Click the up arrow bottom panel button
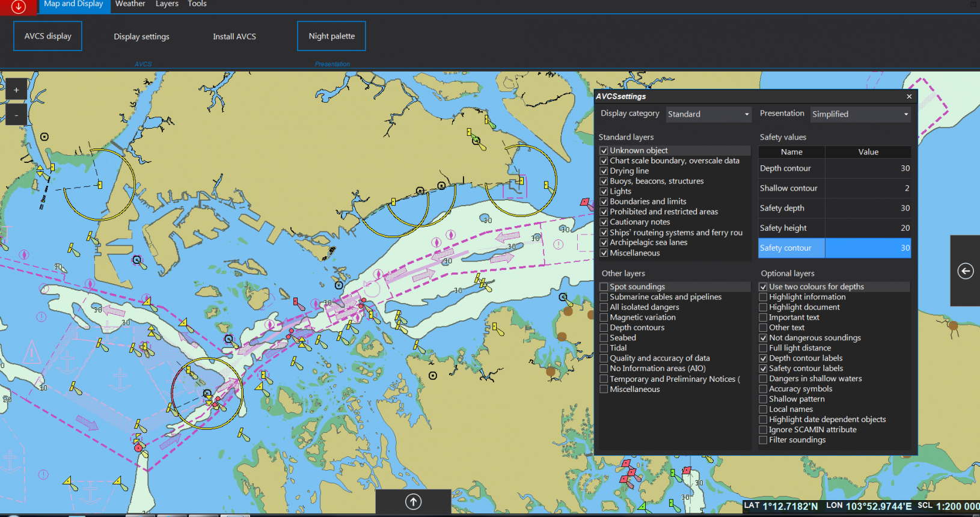 coord(413,502)
